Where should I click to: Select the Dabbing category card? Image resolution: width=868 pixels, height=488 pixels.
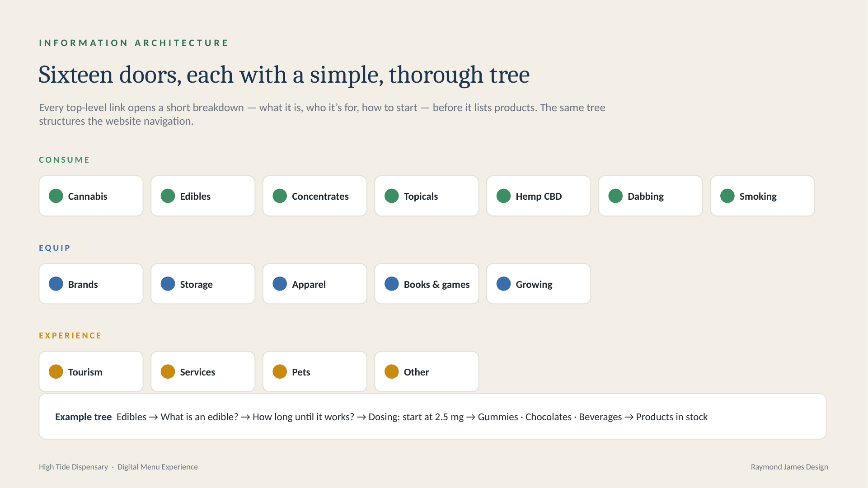(651, 196)
